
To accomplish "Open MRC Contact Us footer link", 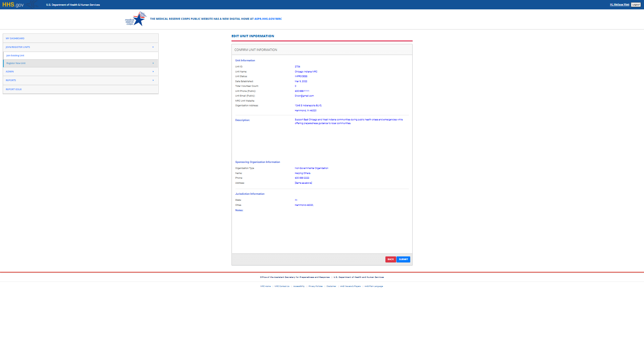I will (282, 286).
